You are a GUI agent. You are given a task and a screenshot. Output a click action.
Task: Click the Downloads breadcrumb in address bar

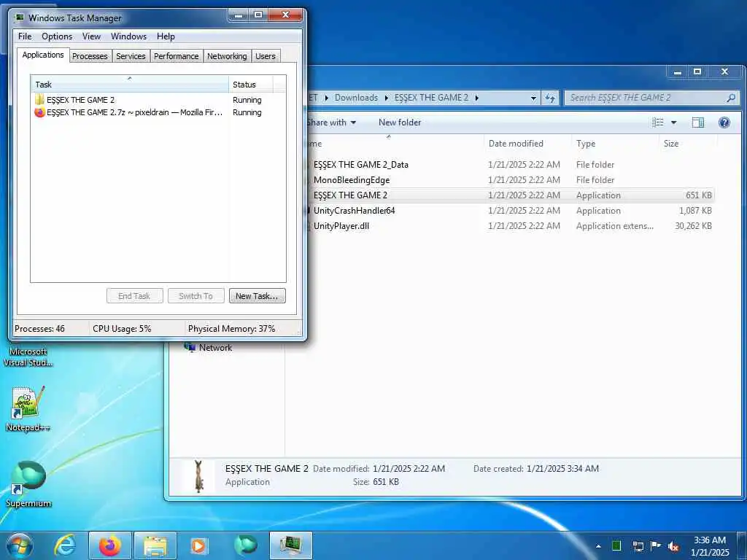click(x=356, y=98)
